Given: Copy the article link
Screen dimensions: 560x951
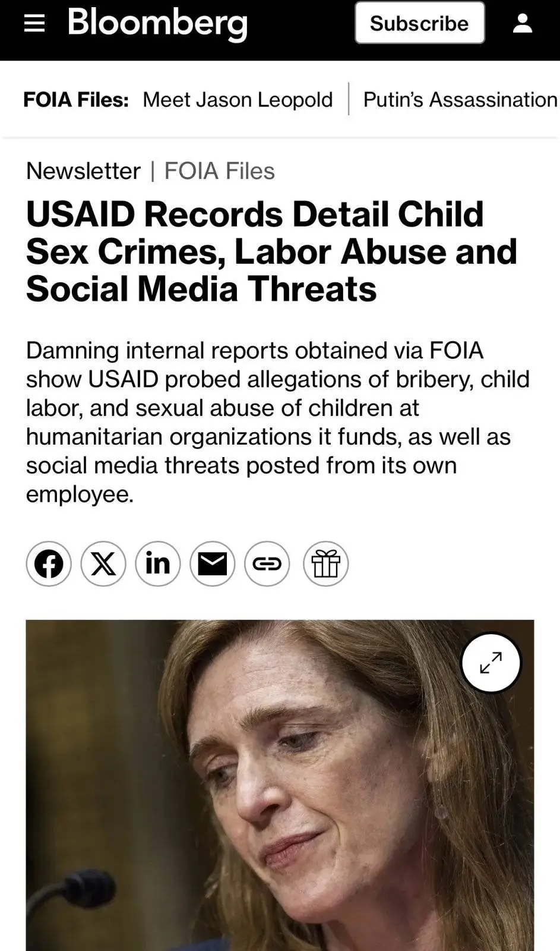Looking at the screenshot, I should coord(267,563).
